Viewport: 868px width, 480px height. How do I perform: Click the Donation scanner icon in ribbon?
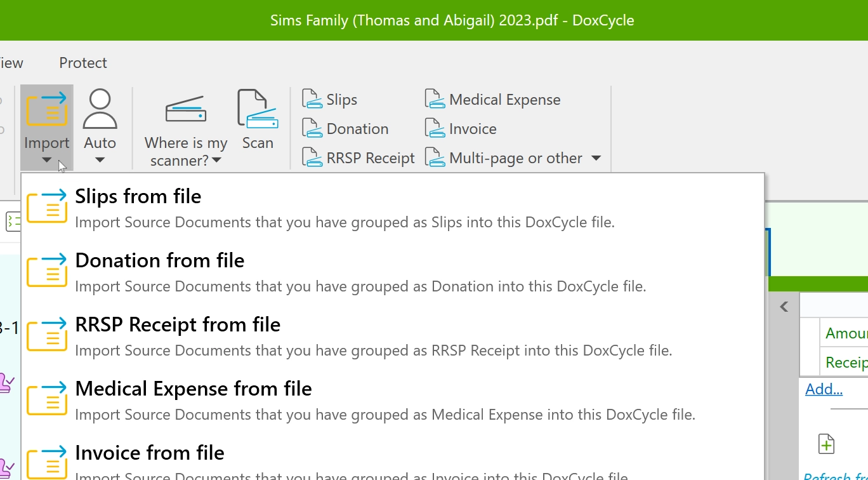tap(312, 128)
